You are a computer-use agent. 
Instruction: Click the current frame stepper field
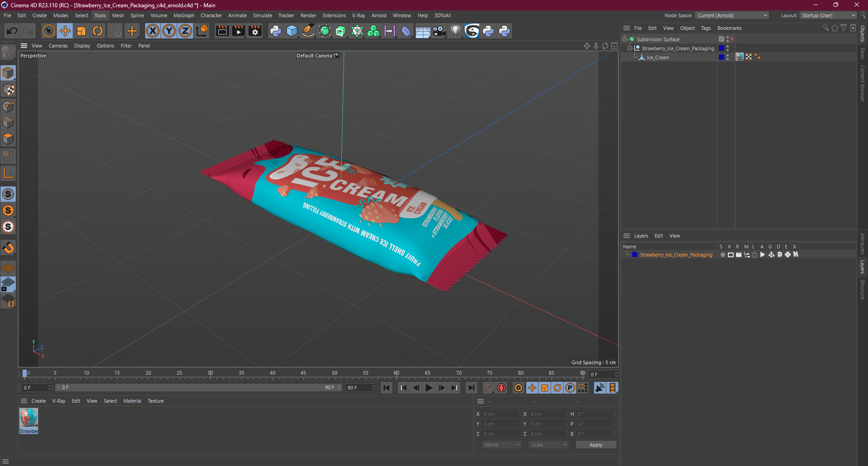click(37, 388)
